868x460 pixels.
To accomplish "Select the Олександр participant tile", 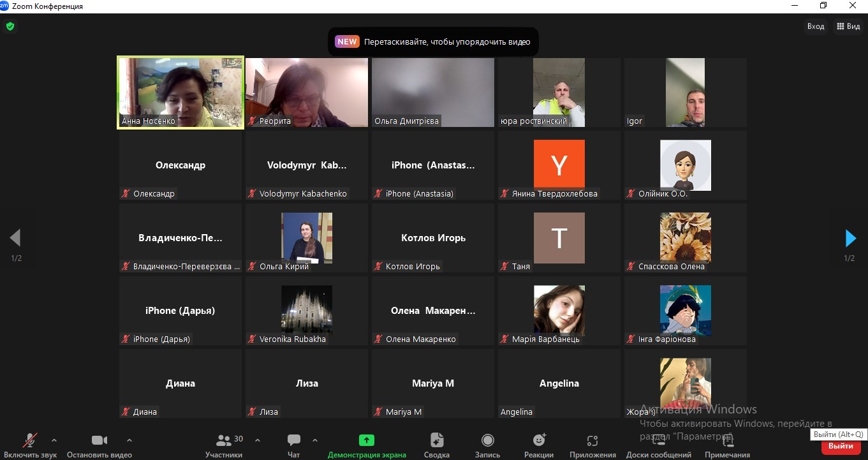I will (180, 165).
